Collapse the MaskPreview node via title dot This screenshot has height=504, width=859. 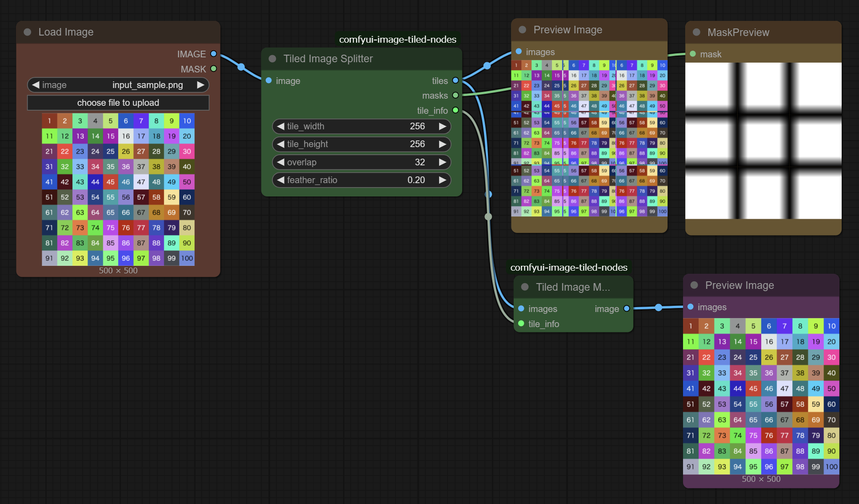tap(697, 32)
